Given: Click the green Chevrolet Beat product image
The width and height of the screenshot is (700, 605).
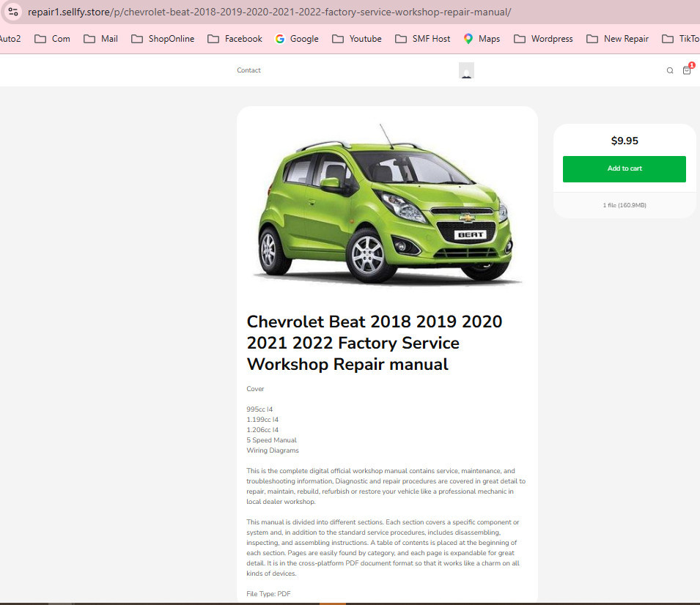Looking at the screenshot, I should [386, 204].
